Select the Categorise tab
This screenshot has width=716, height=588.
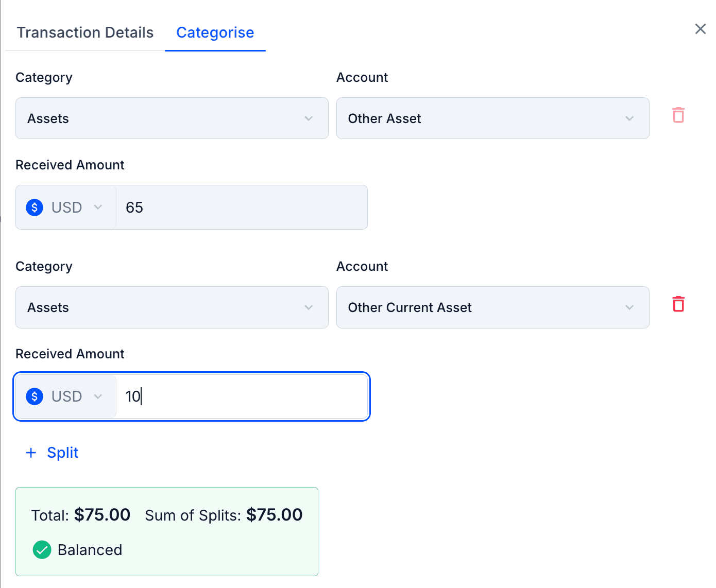tap(215, 32)
